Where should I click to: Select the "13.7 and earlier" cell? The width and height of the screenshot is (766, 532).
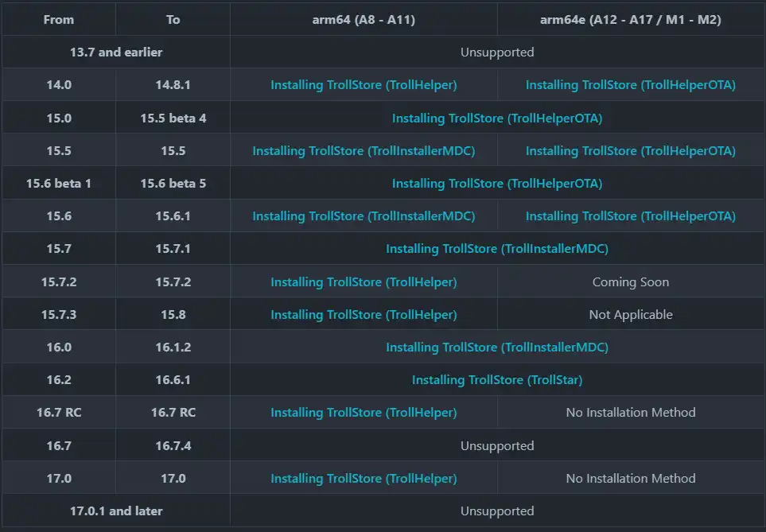(x=116, y=52)
